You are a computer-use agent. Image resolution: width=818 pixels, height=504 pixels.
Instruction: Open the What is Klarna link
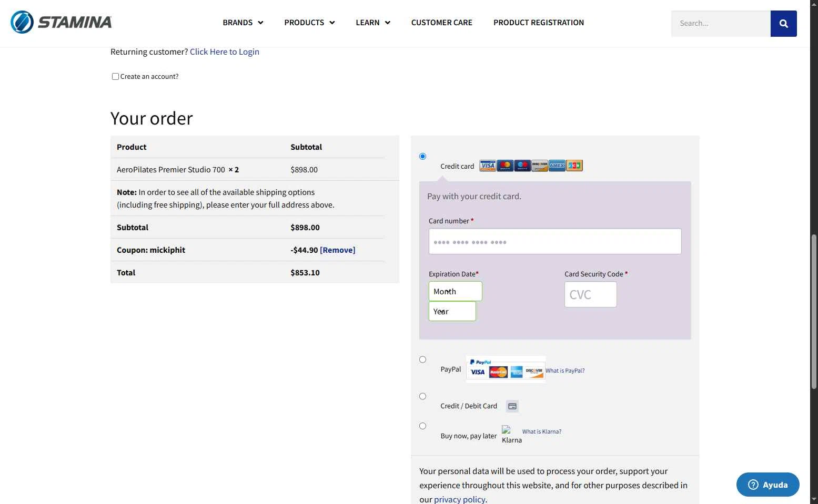click(x=542, y=431)
